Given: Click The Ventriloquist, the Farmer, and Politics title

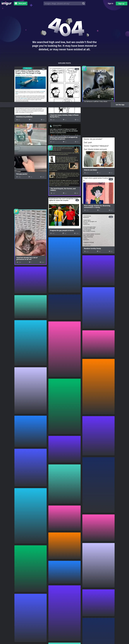Looking at the screenshot, I should 63,190.
